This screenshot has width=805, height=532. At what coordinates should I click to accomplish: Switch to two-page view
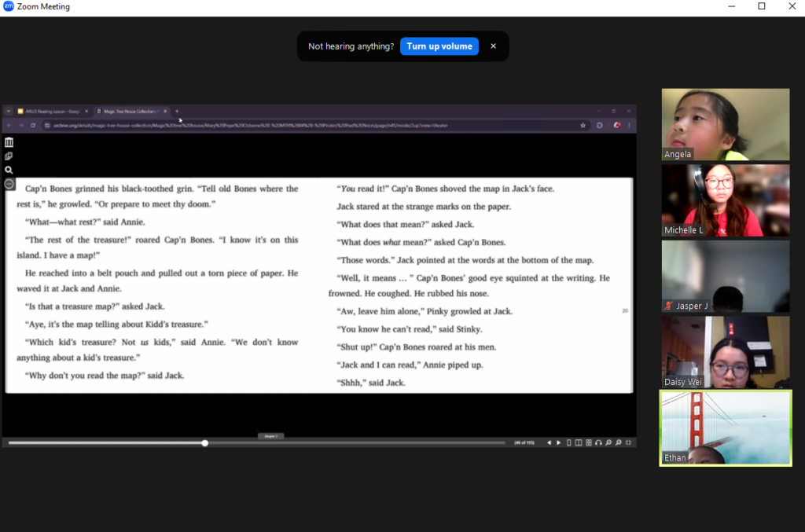(579, 442)
